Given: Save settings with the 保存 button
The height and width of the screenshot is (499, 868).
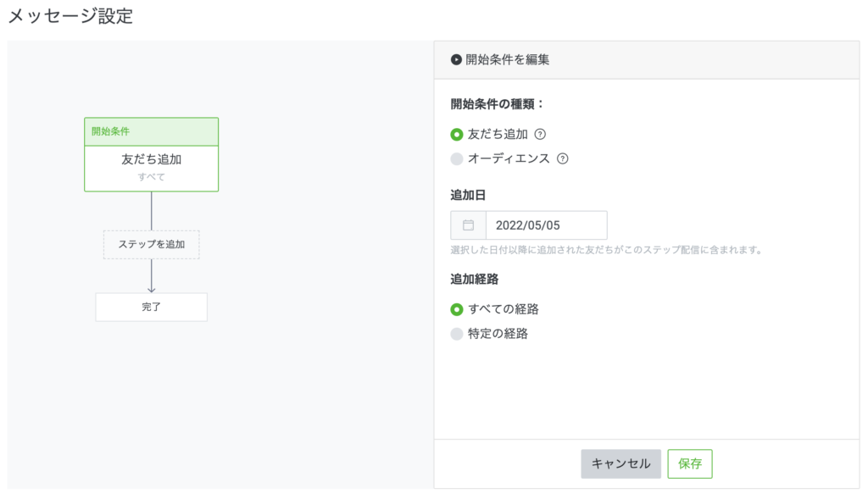Looking at the screenshot, I should click(x=689, y=463).
